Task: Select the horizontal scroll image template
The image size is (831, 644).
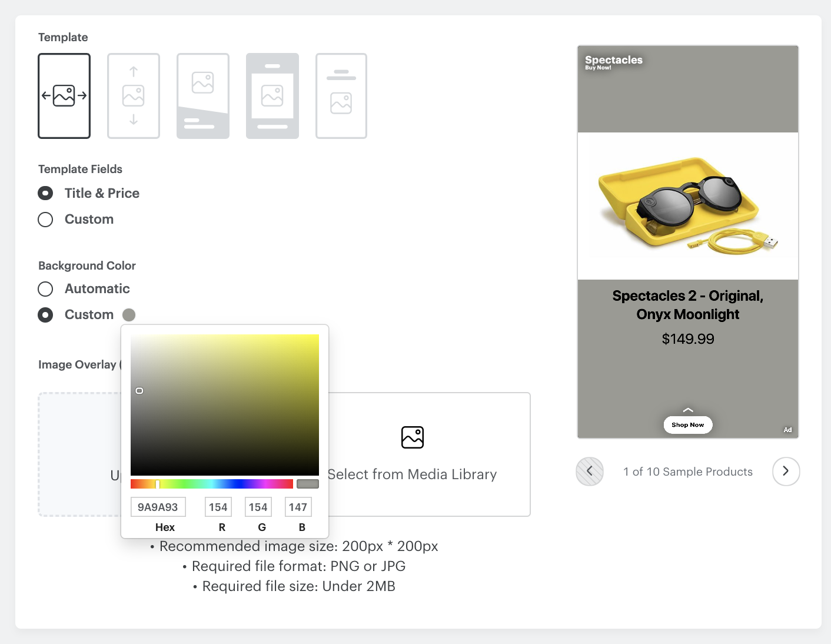Action: [64, 96]
